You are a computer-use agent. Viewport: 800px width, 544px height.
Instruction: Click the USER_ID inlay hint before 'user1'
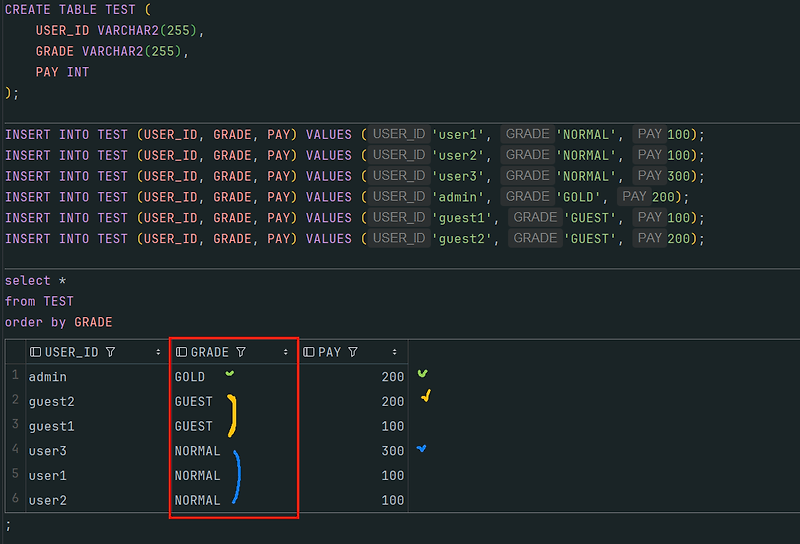(399, 134)
